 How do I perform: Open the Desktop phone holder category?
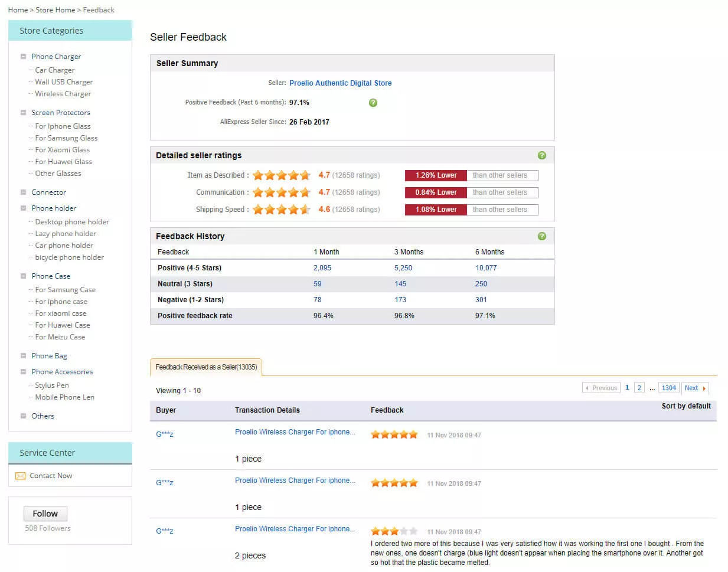pyautogui.click(x=72, y=222)
